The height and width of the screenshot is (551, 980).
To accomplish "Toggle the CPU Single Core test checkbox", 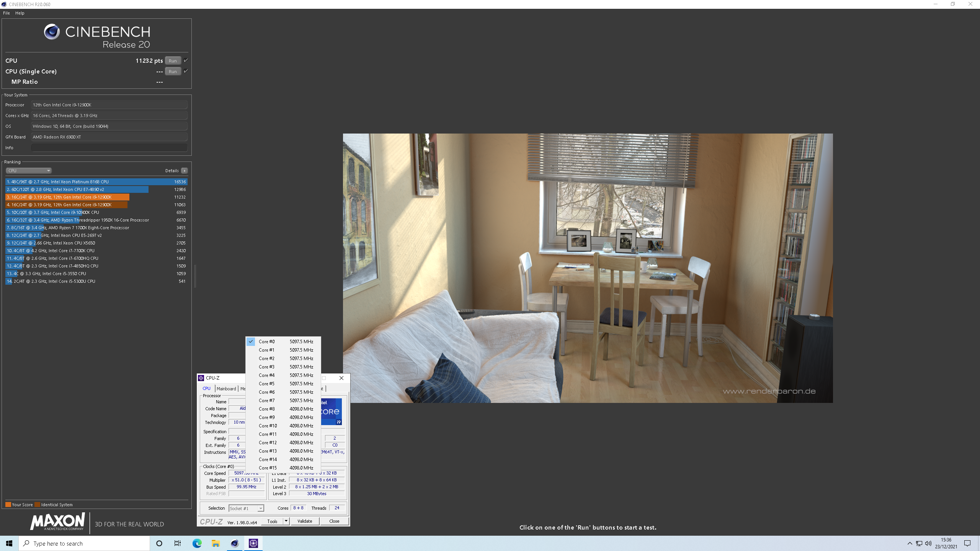I will (x=186, y=71).
